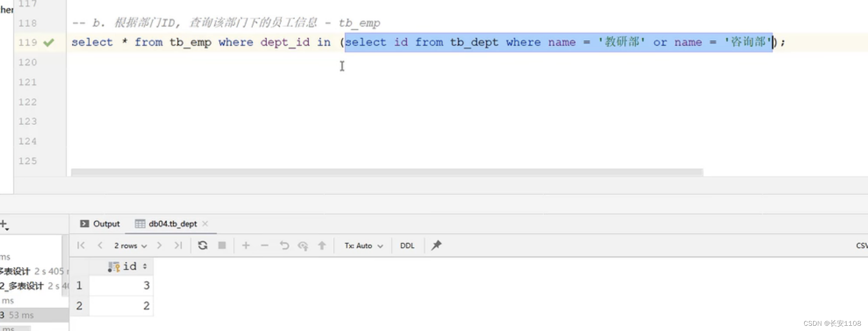Click empty line 122 in the editor

(467, 102)
